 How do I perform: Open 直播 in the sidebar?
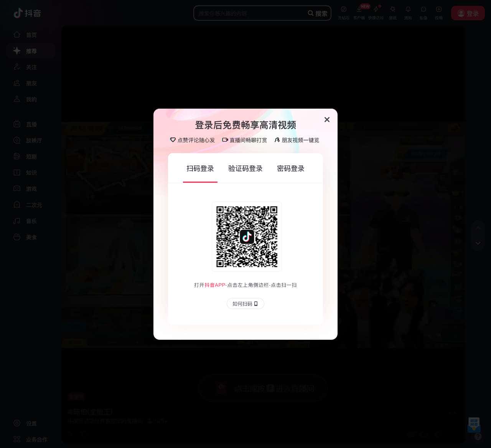(31, 124)
